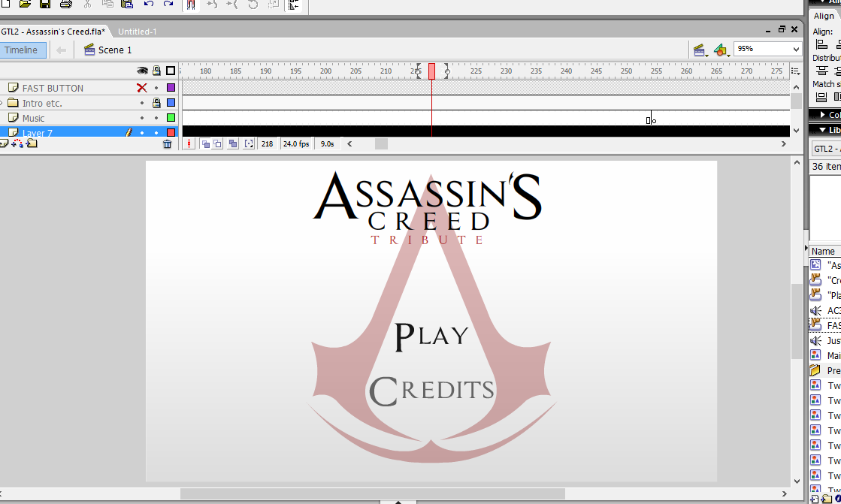Viewport: 841px width, 504px height.
Task: Center the frame in the timeline
Action: click(189, 143)
